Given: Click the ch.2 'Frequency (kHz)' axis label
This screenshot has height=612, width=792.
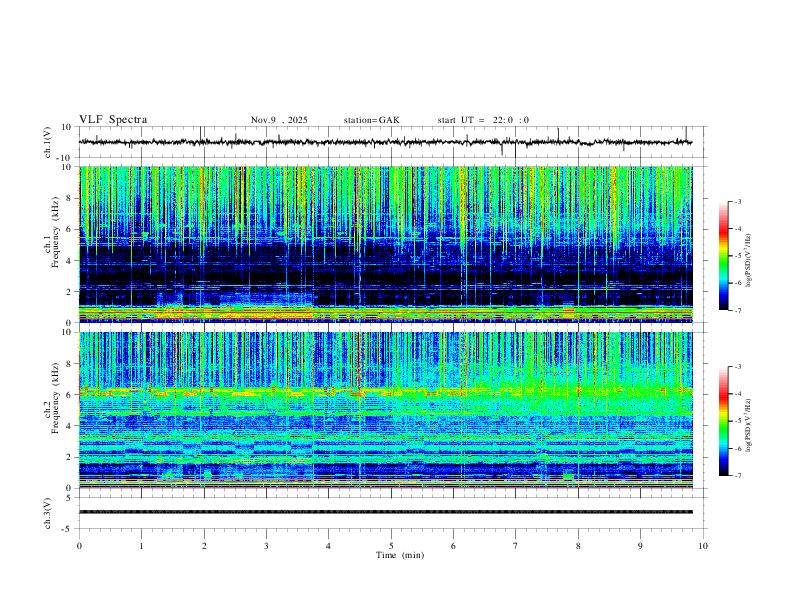Looking at the screenshot, I should pos(56,398).
